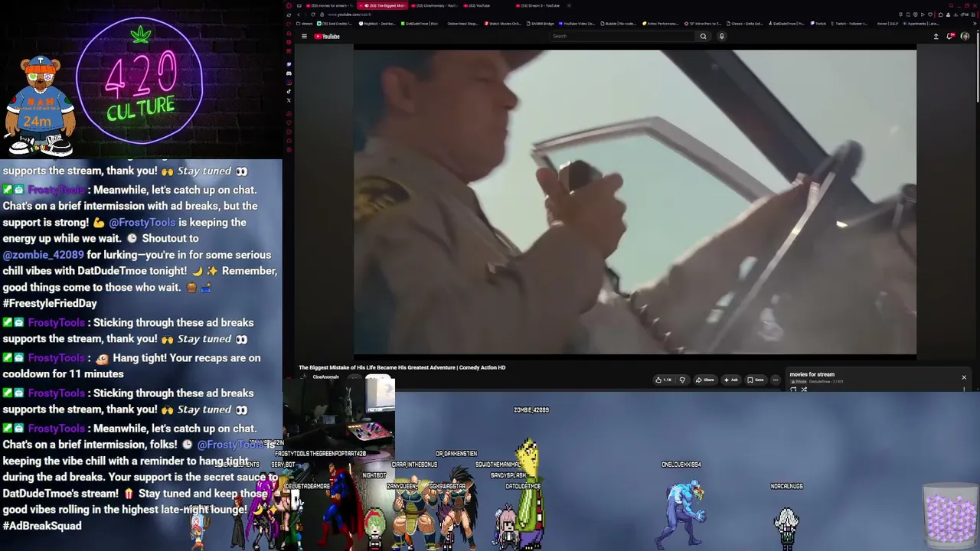Click the Ask button under the video
The width and height of the screenshot is (980, 551).
click(x=731, y=380)
